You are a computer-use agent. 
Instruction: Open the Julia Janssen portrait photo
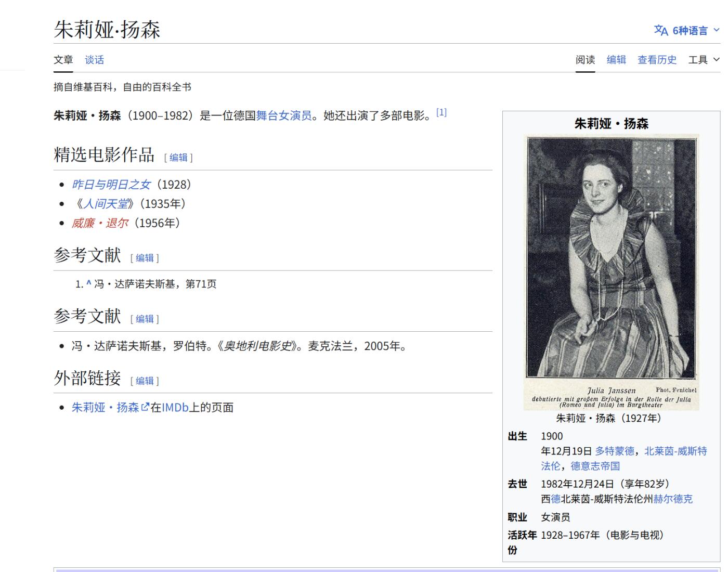(x=611, y=257)
